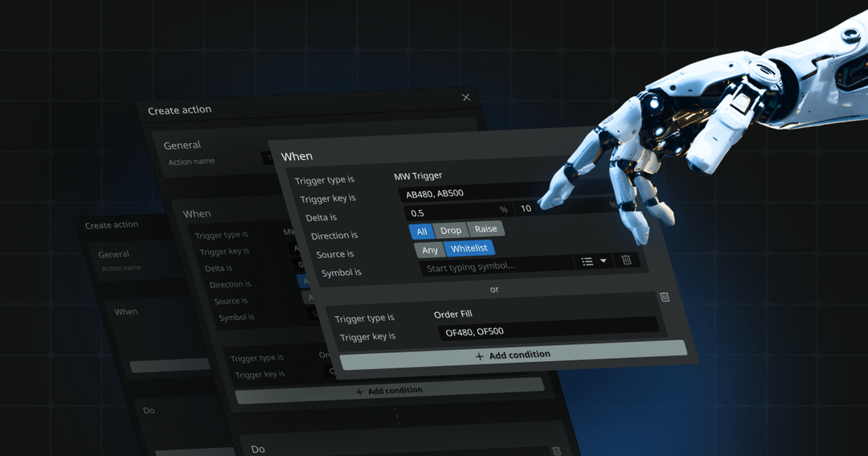Close the Create action dialog
This screenshot has width=868, height=456.
tap(466, 97)
